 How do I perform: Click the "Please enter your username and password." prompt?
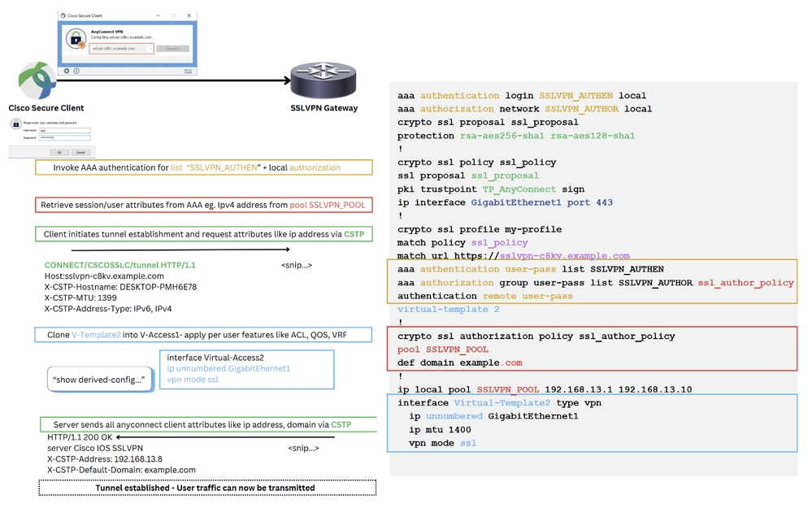(50, 123)
